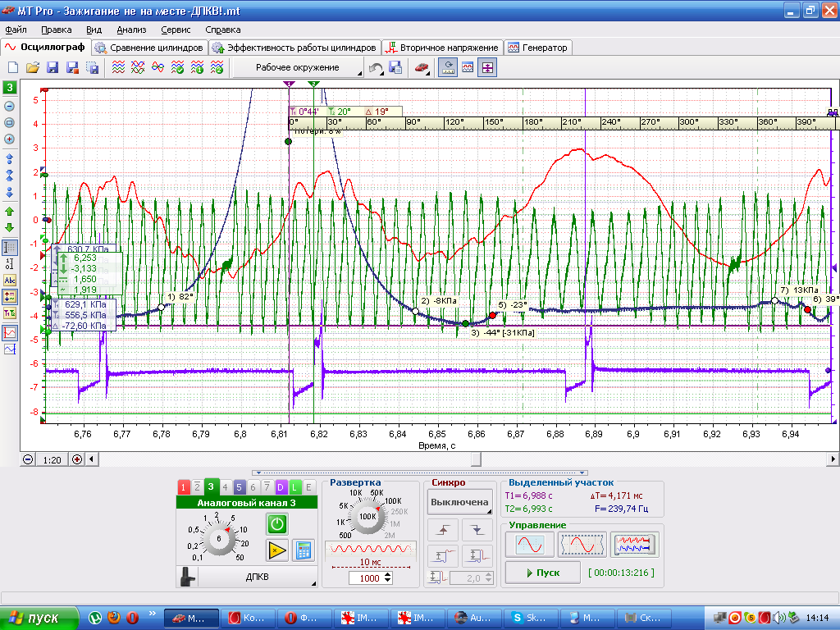Toggle the min/max measurements panel button in the sidebar
Screen dimensions: 840x630
(x=10, y=297)
